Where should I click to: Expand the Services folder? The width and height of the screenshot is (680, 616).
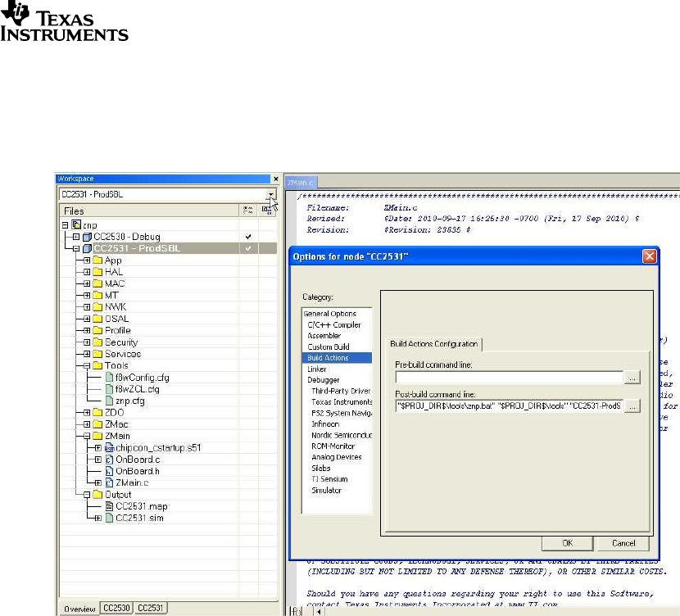pos(87,354)
